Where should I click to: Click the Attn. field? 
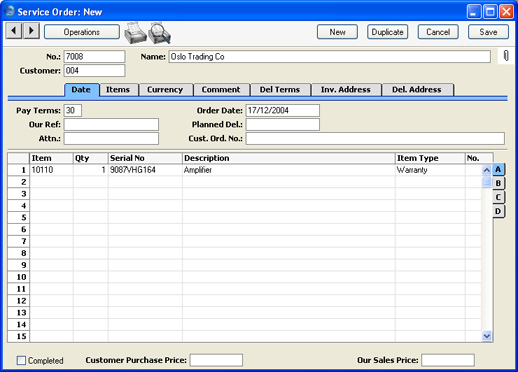pyautogui.click(x=111, y=138)
